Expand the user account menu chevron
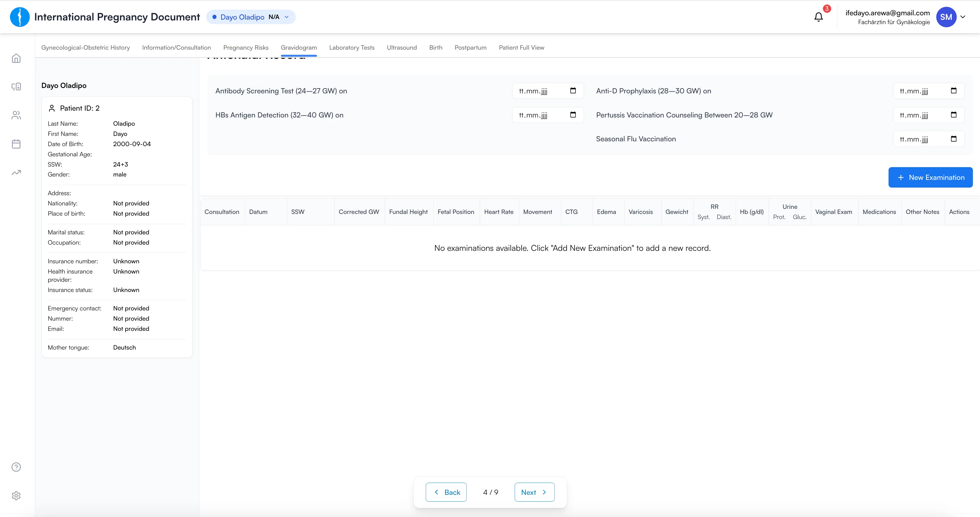980x517 pixels. pos(963,17)
